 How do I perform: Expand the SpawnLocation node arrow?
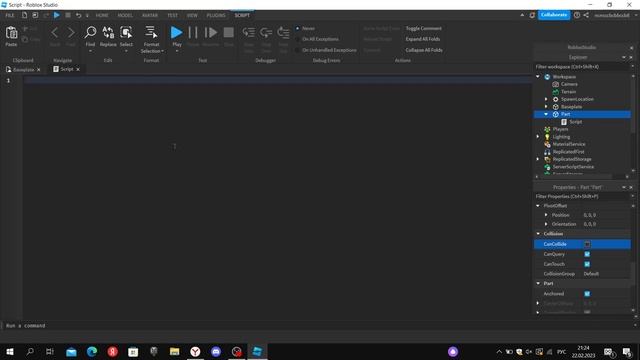tap(546, 99)
